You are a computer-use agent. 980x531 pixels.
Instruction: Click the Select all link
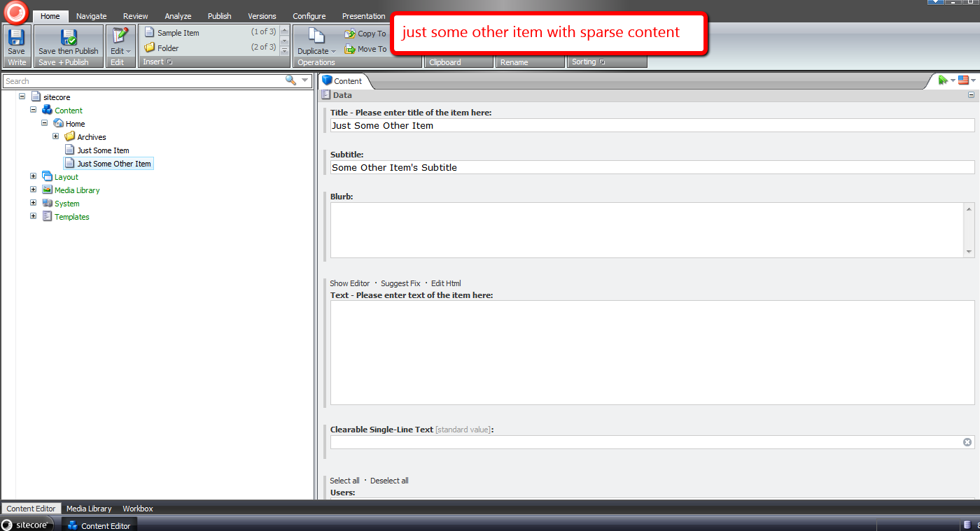coord(344,481)
